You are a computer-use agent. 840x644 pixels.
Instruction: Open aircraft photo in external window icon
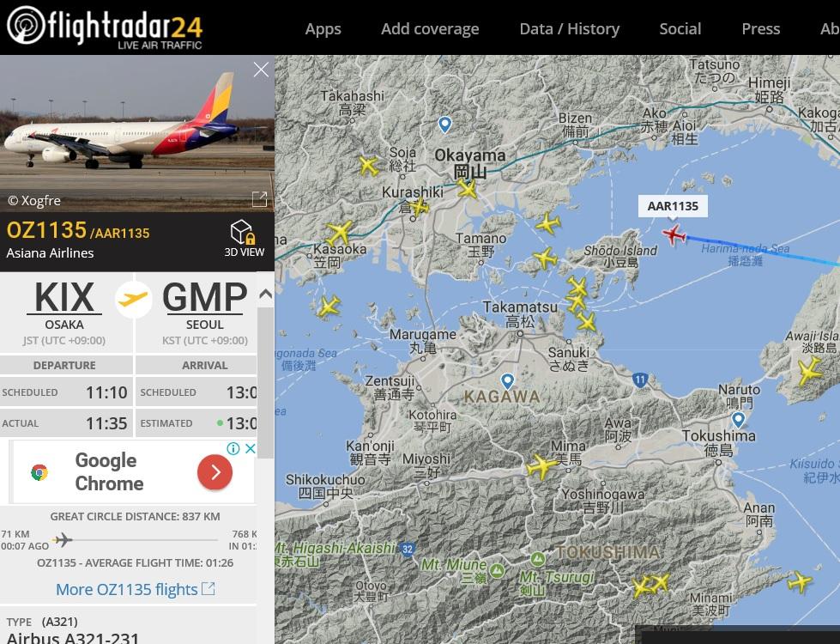(259, 199)
